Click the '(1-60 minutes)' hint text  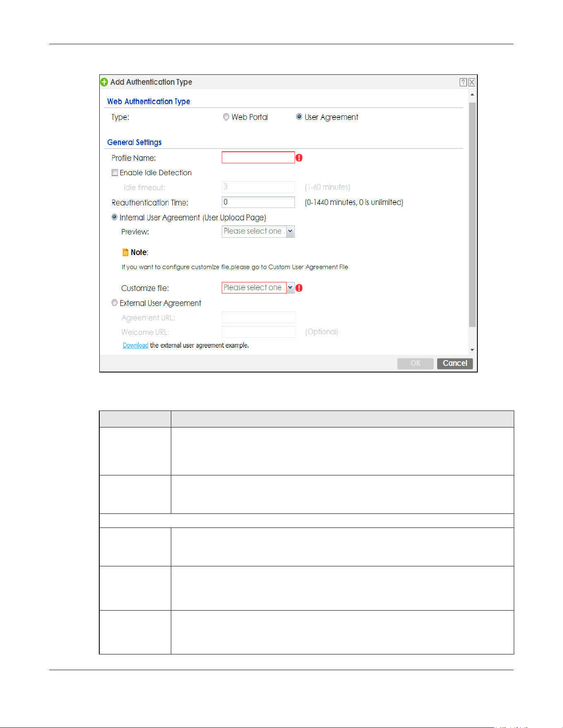[x=328, y=187]
